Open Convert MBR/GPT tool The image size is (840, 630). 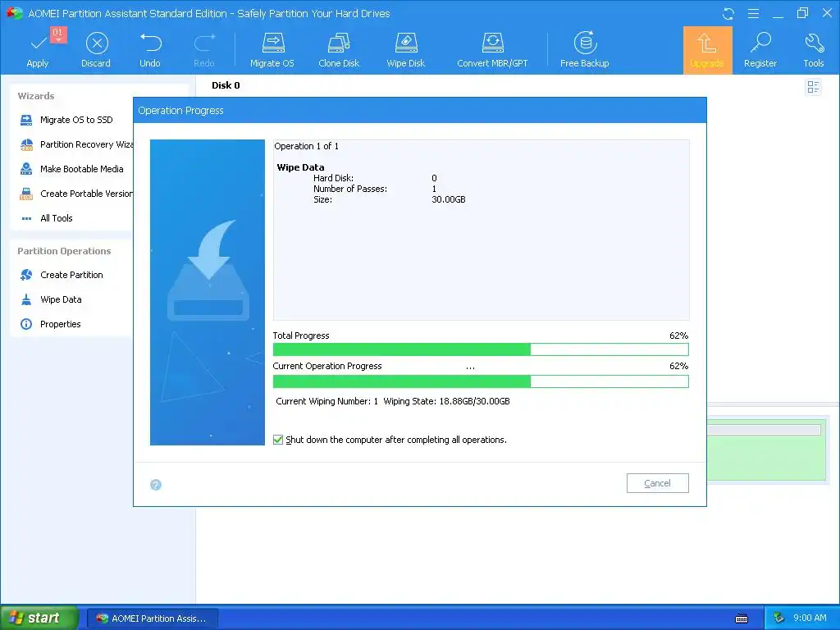[x=492, y=49]
